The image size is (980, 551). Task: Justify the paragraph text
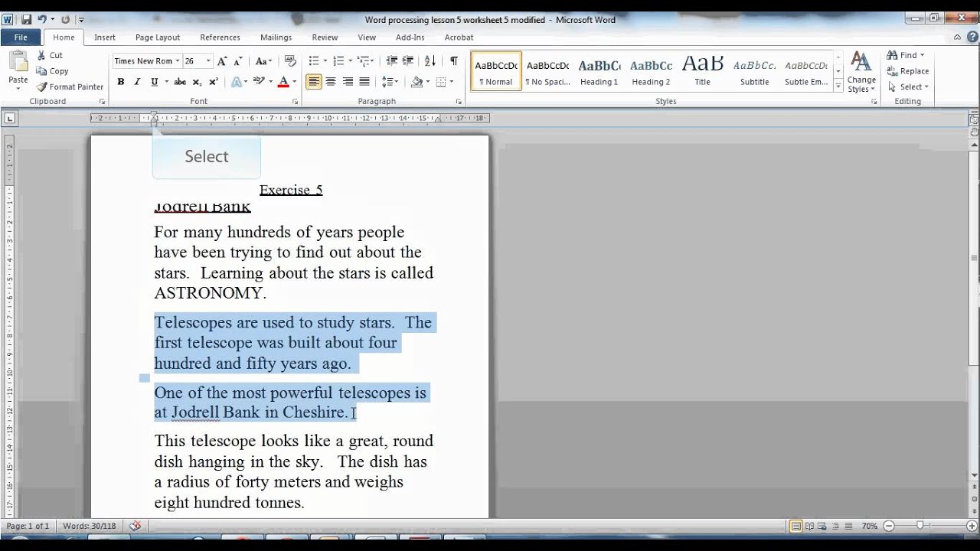point(364,82)
